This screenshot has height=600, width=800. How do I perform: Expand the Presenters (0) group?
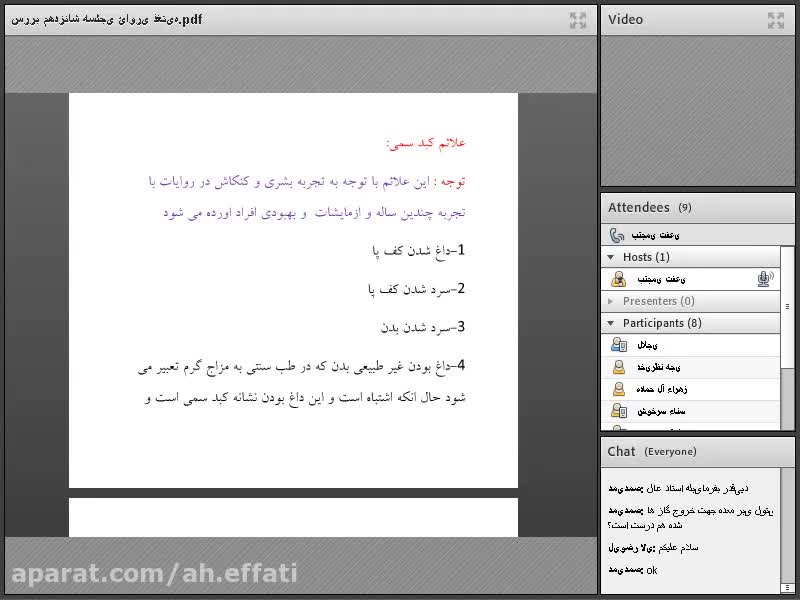click(x=611, y=301)
